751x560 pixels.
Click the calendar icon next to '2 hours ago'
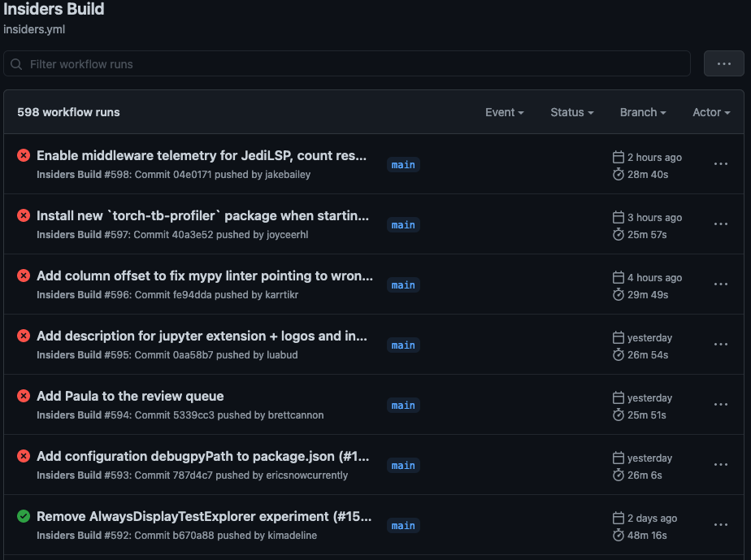(x=618, y=157)
